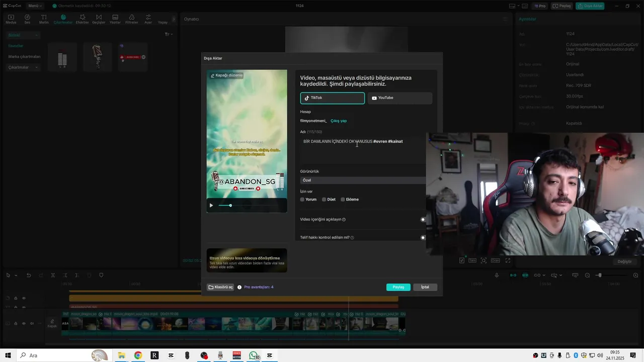Screen dimensions: 644x362
Task: Choose the Subscribe button sticker
Action: (132, 57)
